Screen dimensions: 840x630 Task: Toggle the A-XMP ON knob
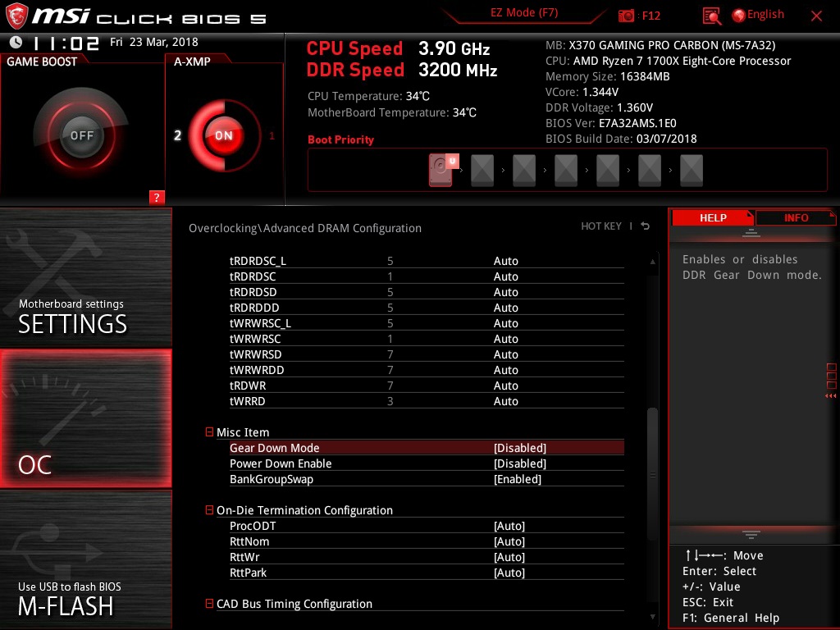point(224,135)
